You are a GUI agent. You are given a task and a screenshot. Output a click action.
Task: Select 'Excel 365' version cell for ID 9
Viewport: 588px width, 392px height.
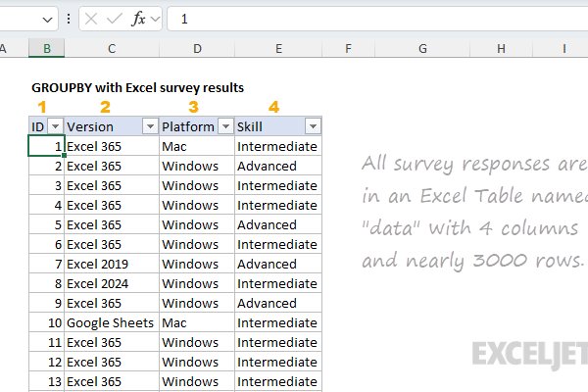click(112, 303)
